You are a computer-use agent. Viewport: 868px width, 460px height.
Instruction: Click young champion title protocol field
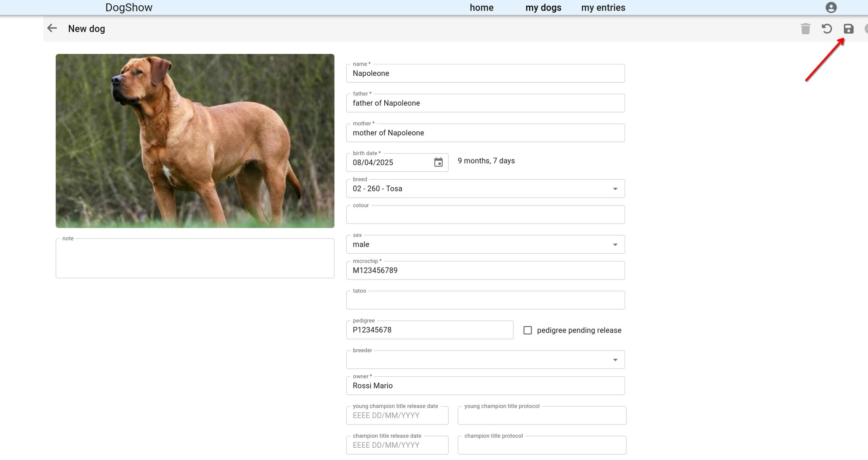click(542, 415)
